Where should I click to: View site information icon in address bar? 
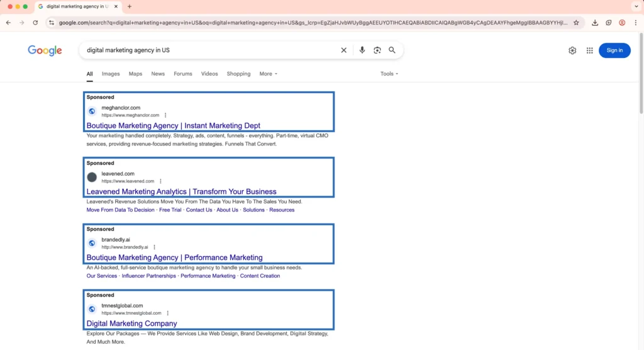[52, 23]
